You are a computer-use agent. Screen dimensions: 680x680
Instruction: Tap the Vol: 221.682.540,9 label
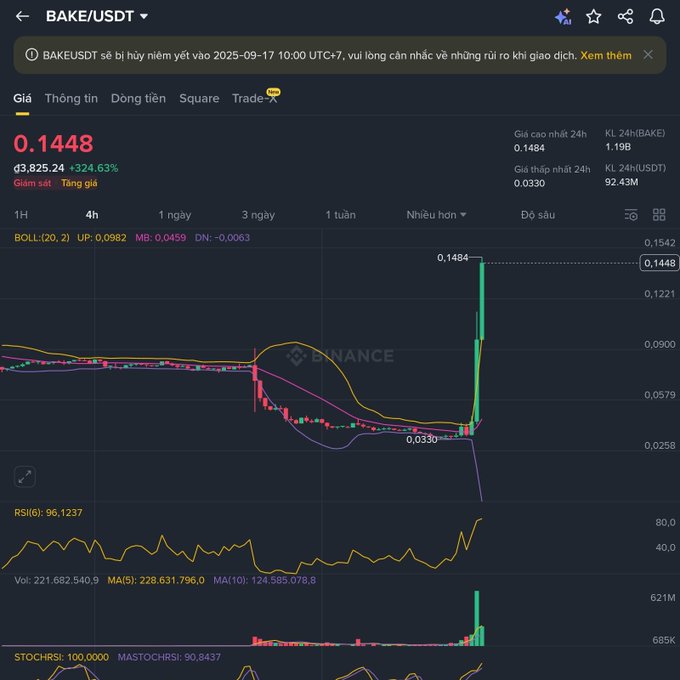(56, 580)
